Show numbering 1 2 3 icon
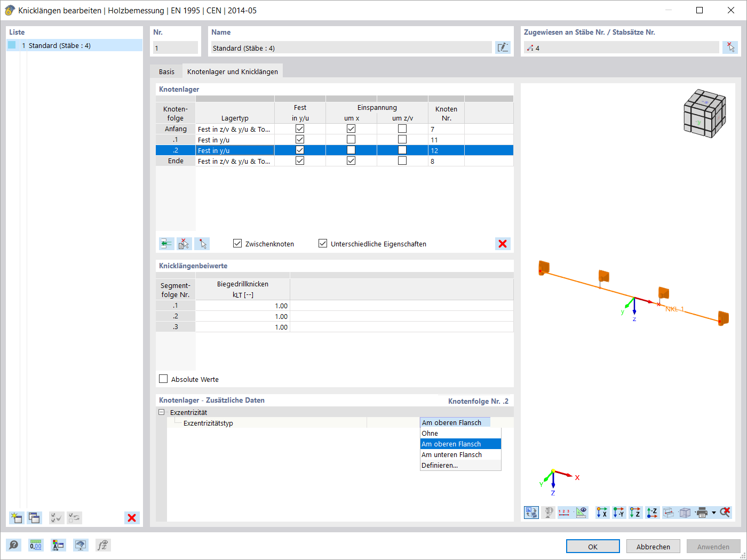The width and height of the screenshot is (747, 560). 565,513
